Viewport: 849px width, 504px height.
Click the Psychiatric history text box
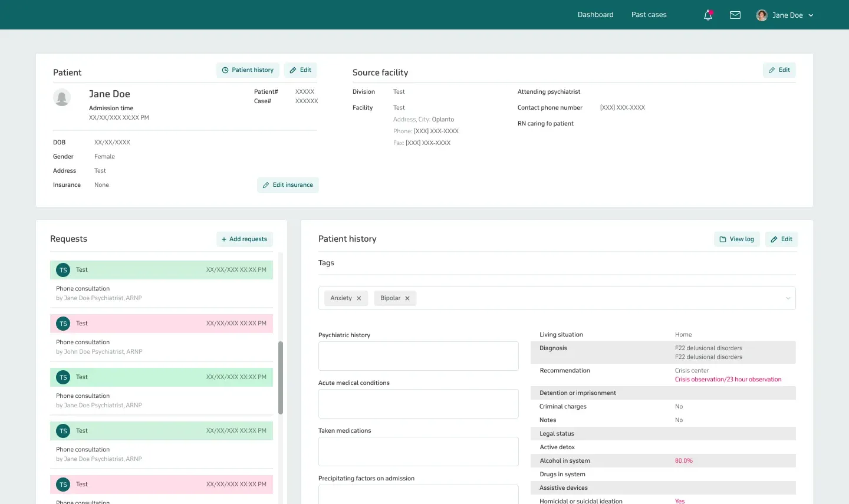coord(418,356)
